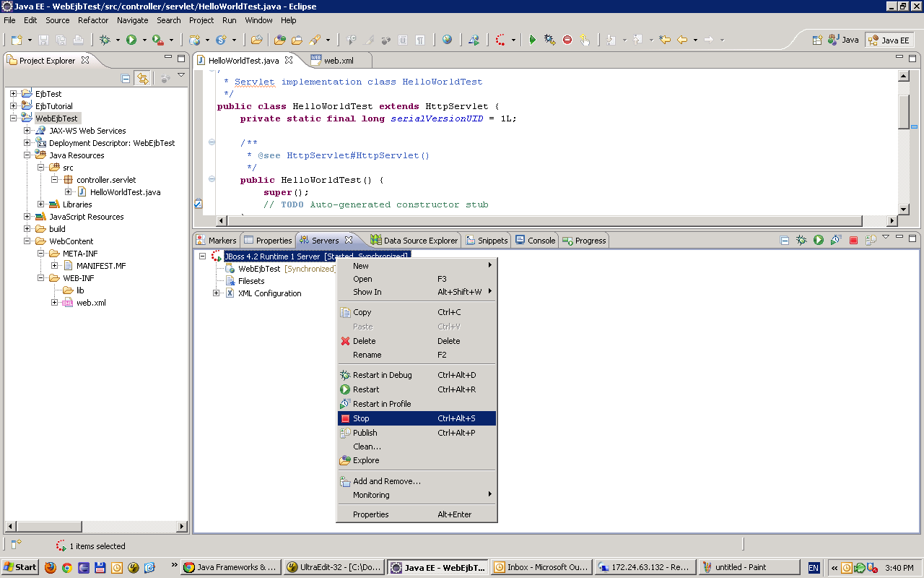Select the Debug icon on the main toolbar

tap(105, 40)
